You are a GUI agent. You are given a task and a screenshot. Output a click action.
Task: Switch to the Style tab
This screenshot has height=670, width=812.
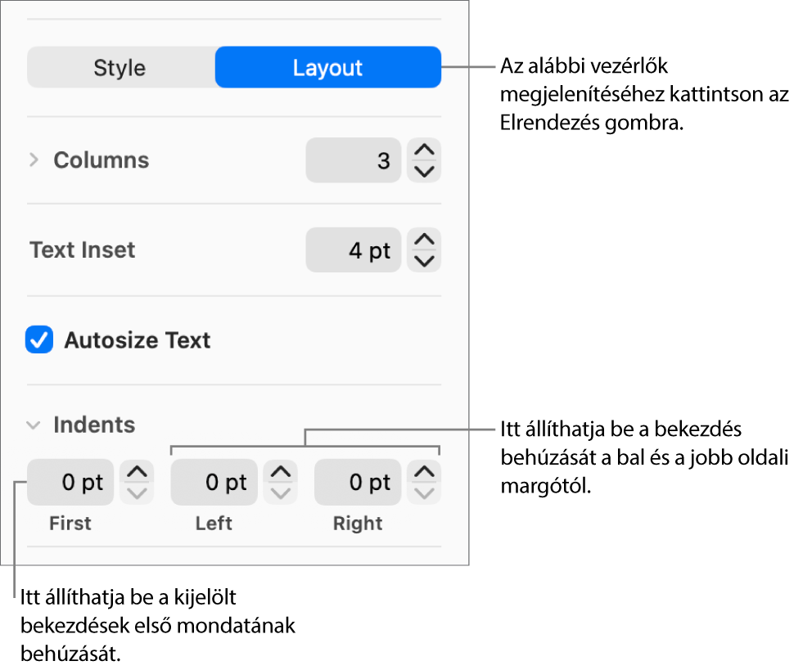coord(120,68)
